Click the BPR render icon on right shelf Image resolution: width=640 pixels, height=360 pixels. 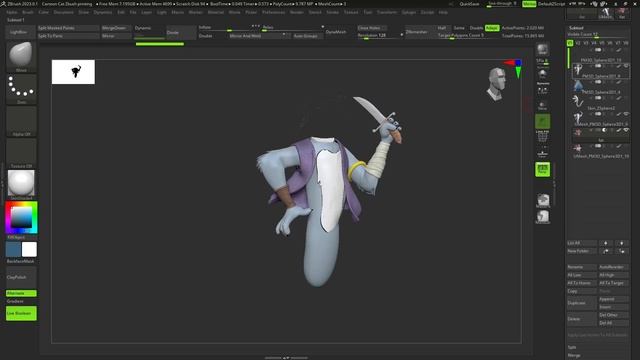(542, 50)
